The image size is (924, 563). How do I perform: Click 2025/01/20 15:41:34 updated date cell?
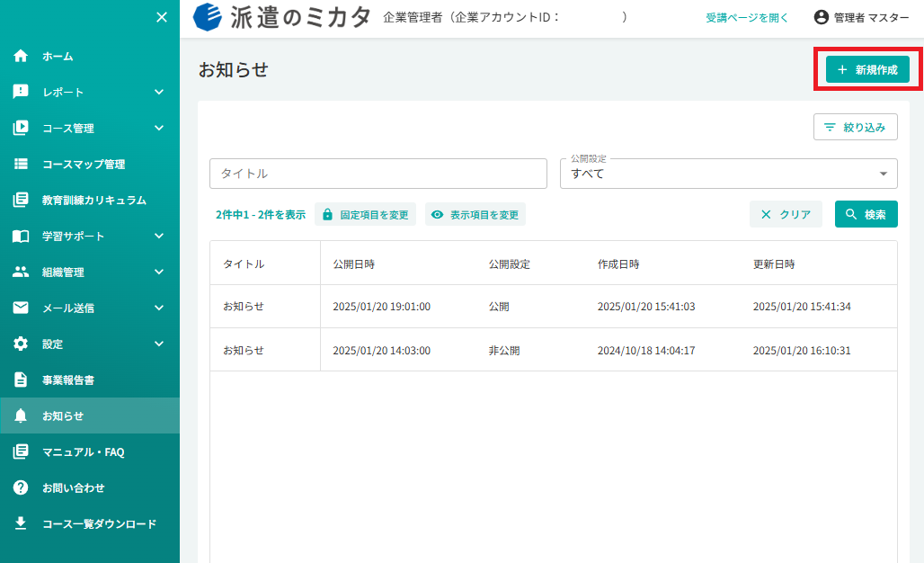click(802, 307)
